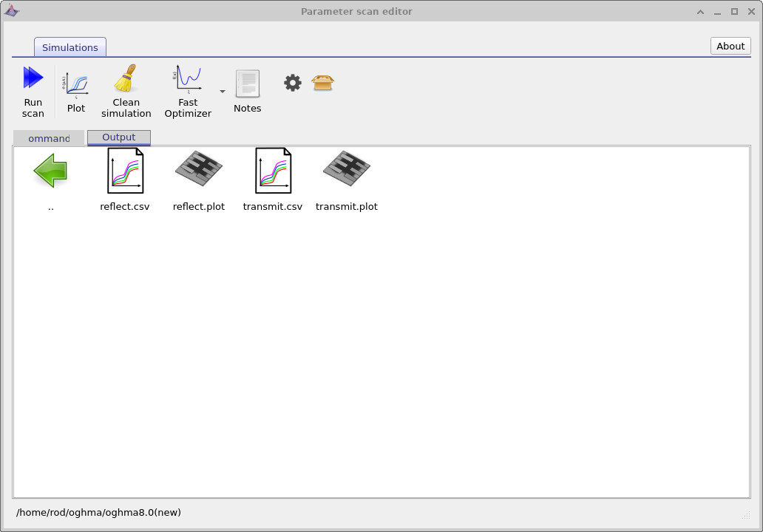Click the reflect.csv file icon
This screenshot has height=532, width=763.
tap(124, 169)
